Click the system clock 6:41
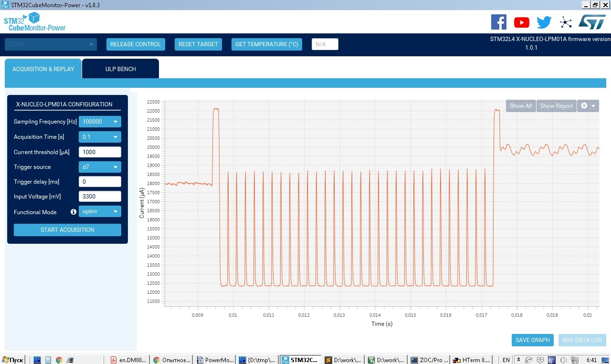The width and height of the screenshot is (611, 364). [591, 360]
